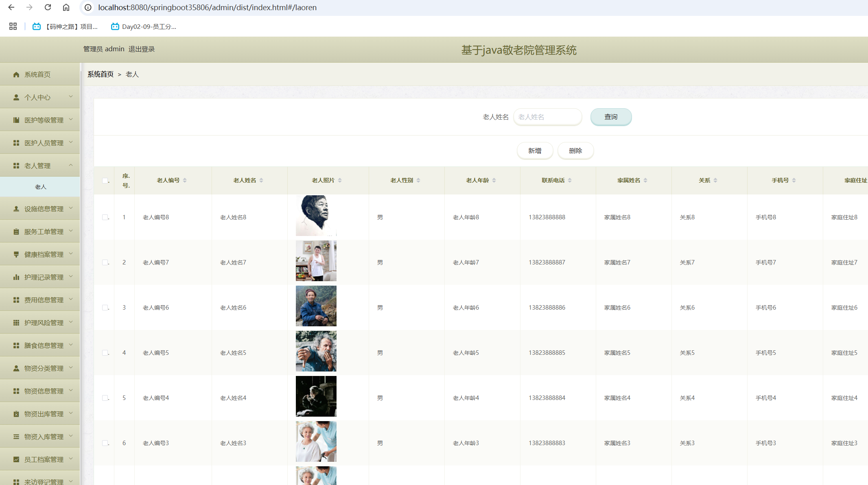Click the 老人姓名 search input field
Image resolution: width=868 pixels, height=485 pixels.
click(548, 117)
